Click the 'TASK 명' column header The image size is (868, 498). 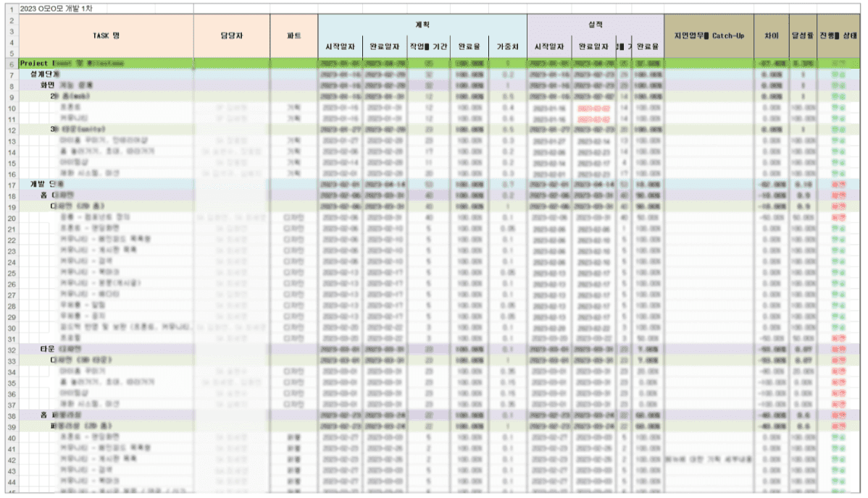tap(107, 36)
